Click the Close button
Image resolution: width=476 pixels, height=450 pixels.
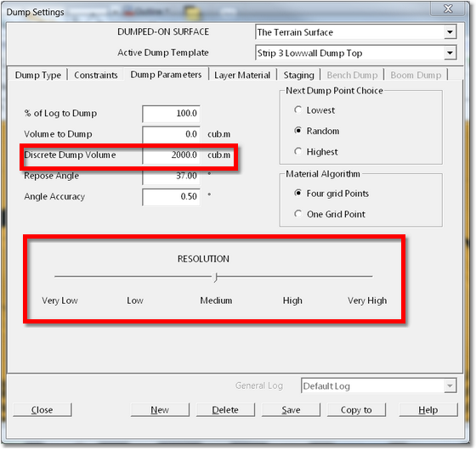point(42,409)
